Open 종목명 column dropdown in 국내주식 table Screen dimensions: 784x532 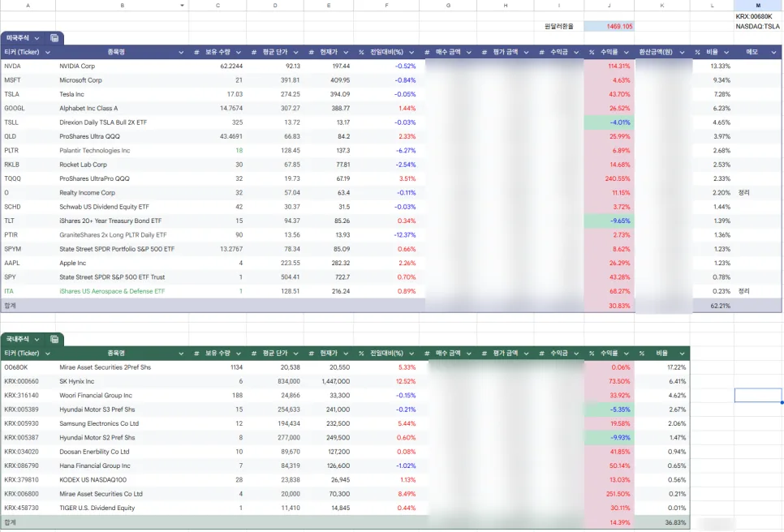point(181,354)
